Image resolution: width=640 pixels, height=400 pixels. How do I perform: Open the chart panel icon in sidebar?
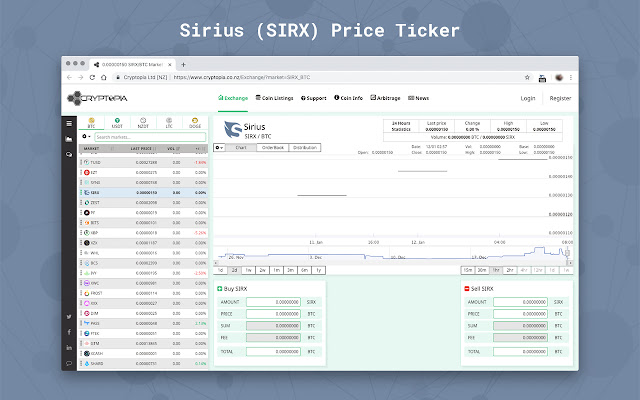click(69, 139)
